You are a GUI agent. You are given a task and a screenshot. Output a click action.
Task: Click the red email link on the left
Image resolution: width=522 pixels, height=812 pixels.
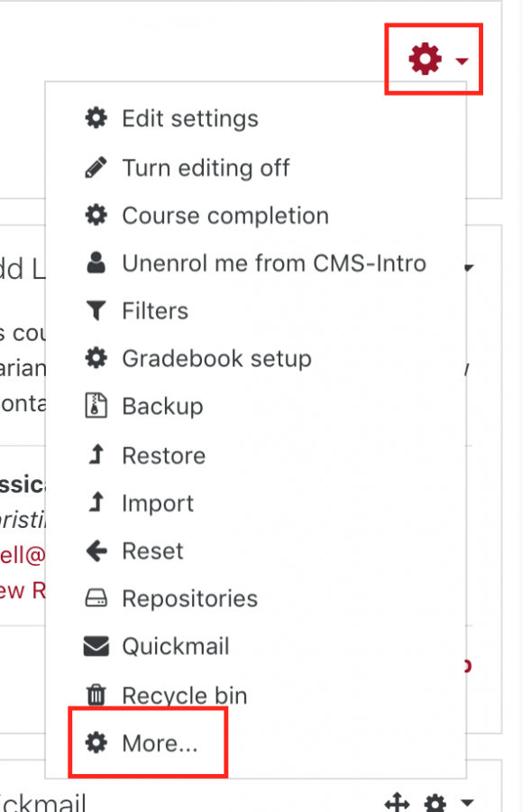(x=23, y=556)
